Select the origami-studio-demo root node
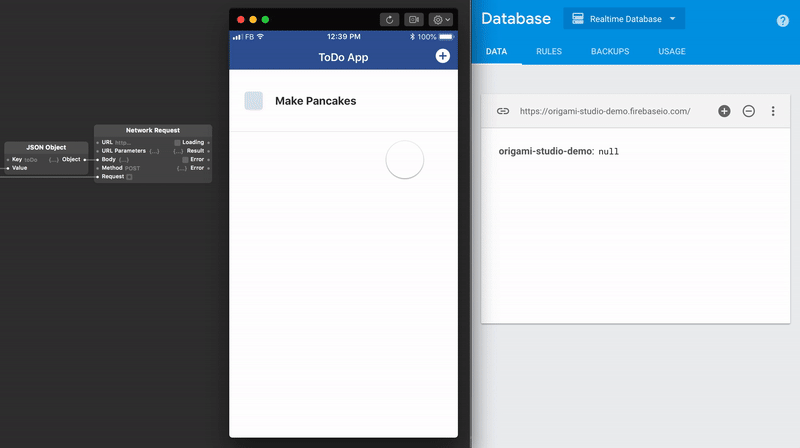 click(x=545, y=151)
